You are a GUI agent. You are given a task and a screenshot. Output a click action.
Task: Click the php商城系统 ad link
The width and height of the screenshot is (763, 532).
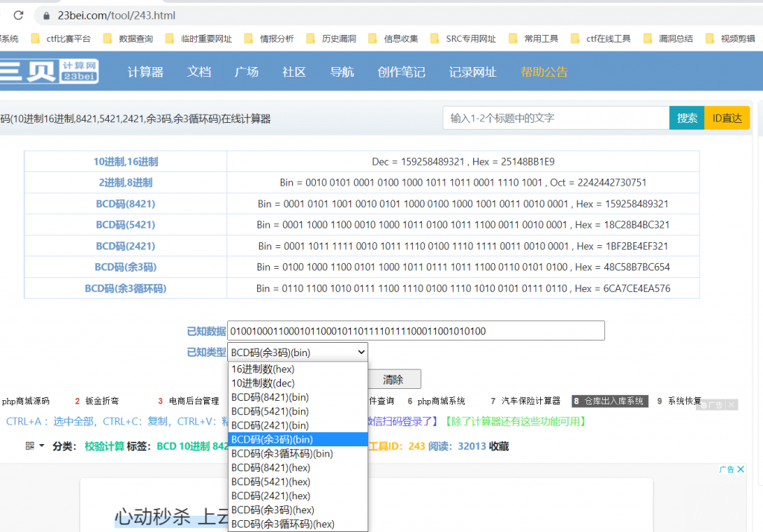(441, 401)
